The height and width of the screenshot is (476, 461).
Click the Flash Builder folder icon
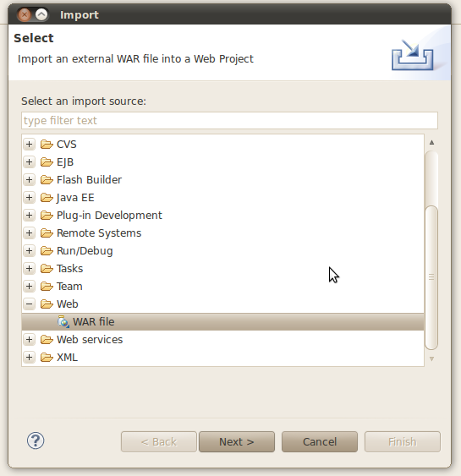47,180
